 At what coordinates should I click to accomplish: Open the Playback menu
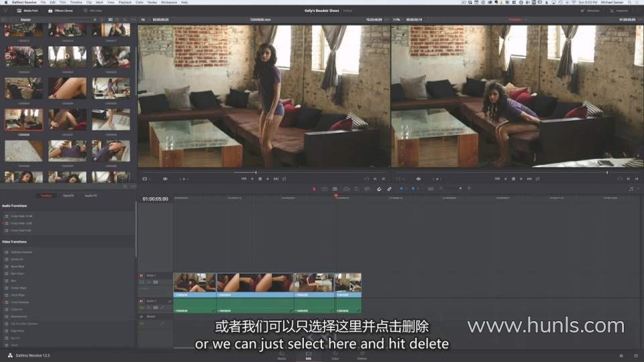point(125,3)
